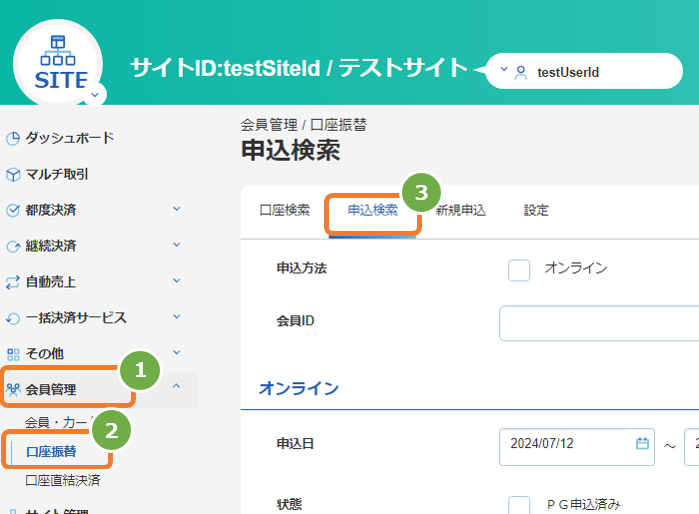Expand the 都度決済 chevron
The image size is (699, 514).
click(x=177, y=209)
